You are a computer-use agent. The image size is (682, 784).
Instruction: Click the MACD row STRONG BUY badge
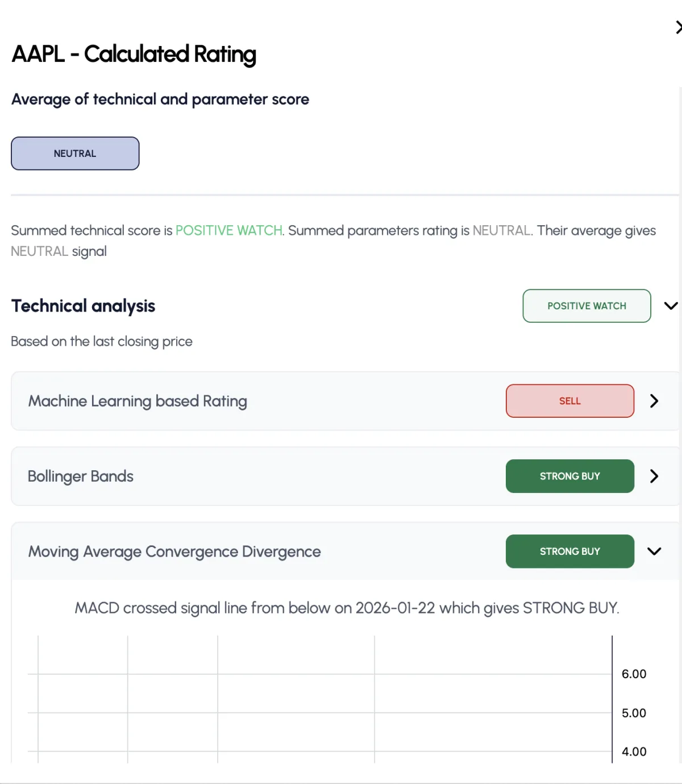tap(569, 551)
